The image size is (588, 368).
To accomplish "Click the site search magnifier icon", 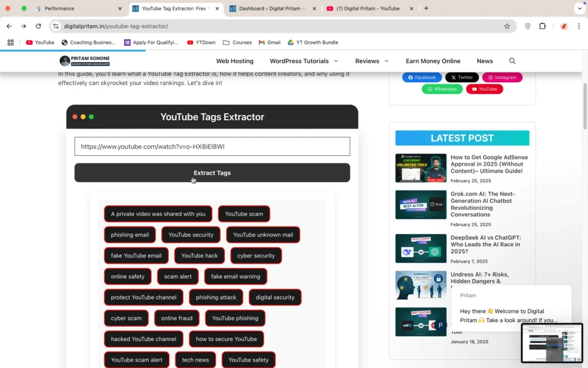I will [512, 61].
